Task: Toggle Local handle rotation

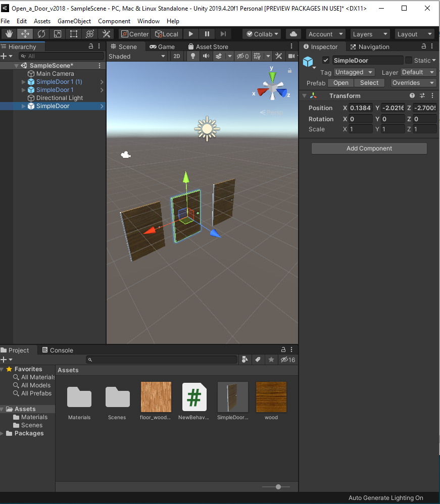Action: coord(167,34)
